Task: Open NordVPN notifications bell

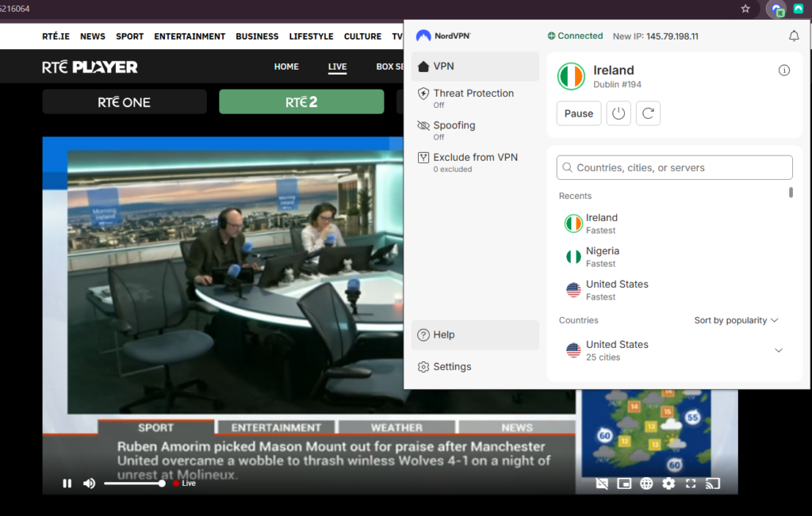Action: pyautogui.click(x=793, y=36)
